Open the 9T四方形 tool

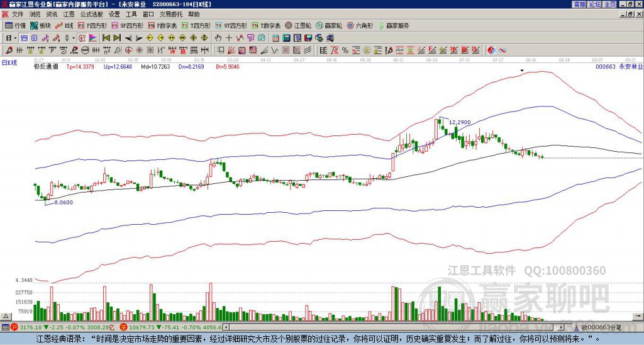(231, 25)
